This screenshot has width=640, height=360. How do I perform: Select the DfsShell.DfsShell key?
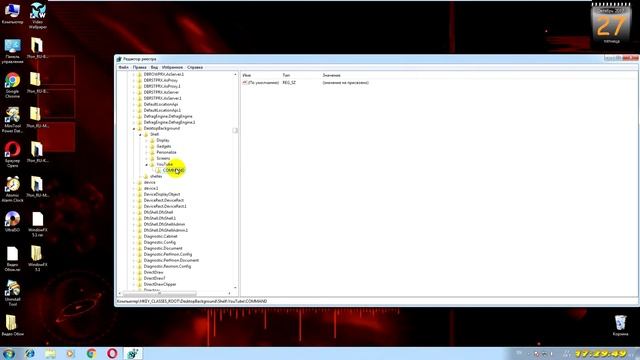pos(158,212)
